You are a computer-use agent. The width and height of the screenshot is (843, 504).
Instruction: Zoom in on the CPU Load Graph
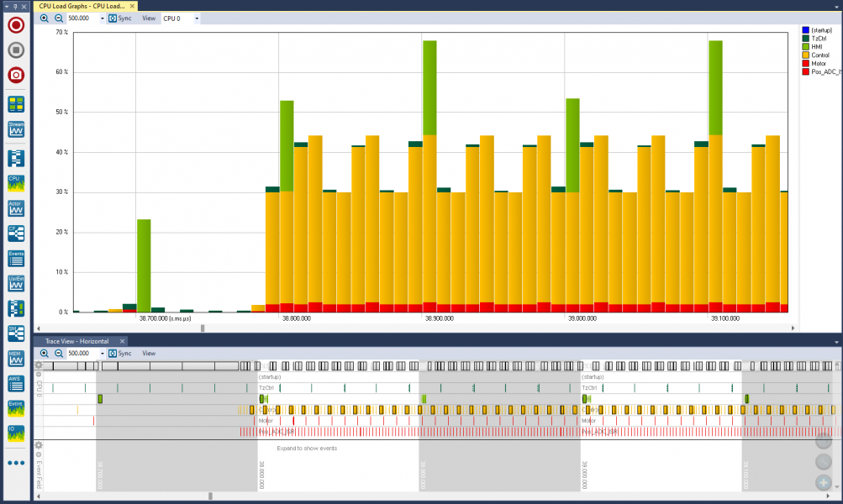(45, 18)
